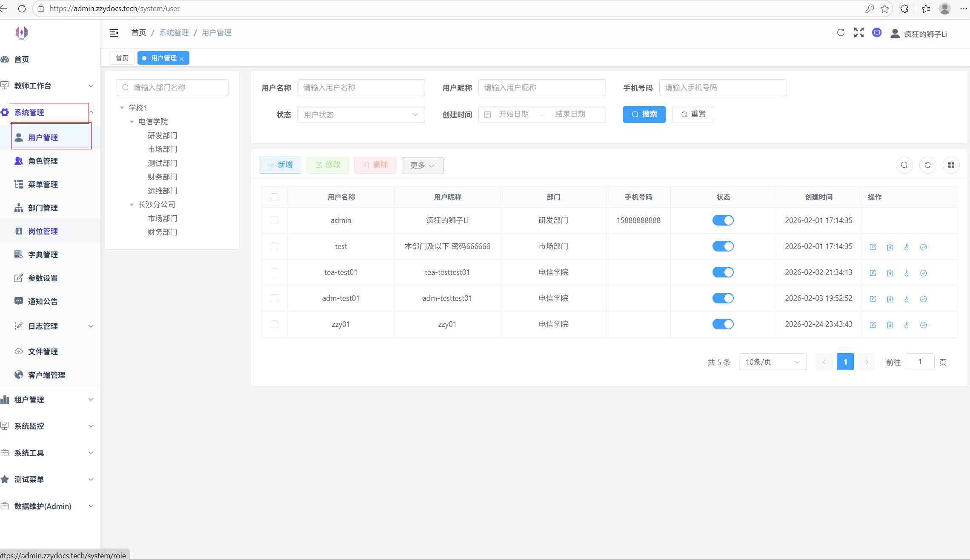Screen dimensions: 970x560
Task: Check the select-all header checkbox
Action: click(275, 197)
